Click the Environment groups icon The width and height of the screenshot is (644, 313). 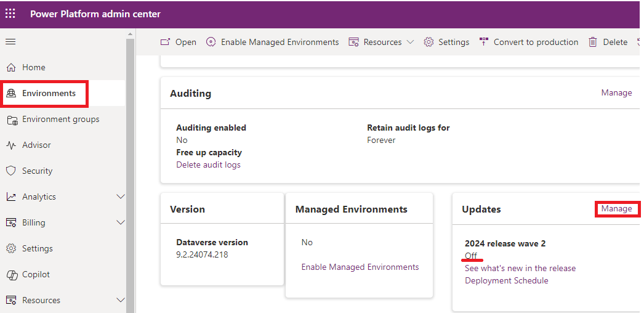pos(12,120)
